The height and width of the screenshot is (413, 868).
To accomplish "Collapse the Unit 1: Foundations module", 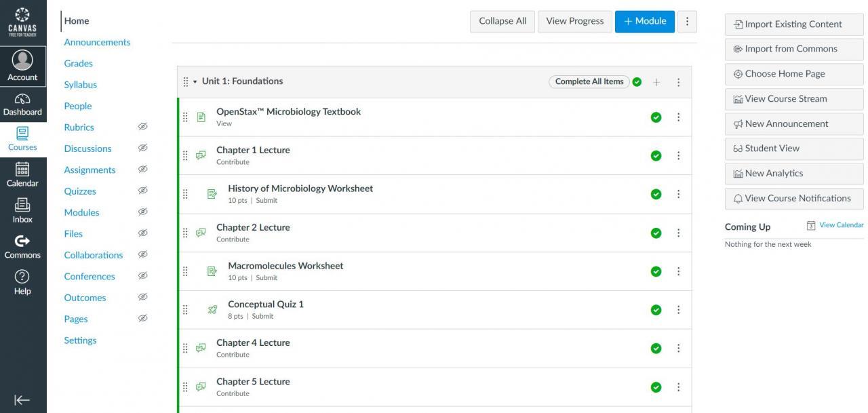I will 195,82.
